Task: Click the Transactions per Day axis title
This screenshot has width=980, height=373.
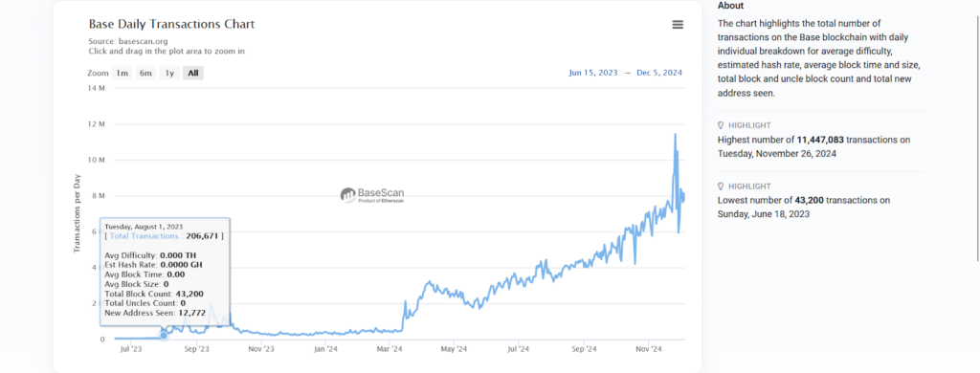Action: 78,212
